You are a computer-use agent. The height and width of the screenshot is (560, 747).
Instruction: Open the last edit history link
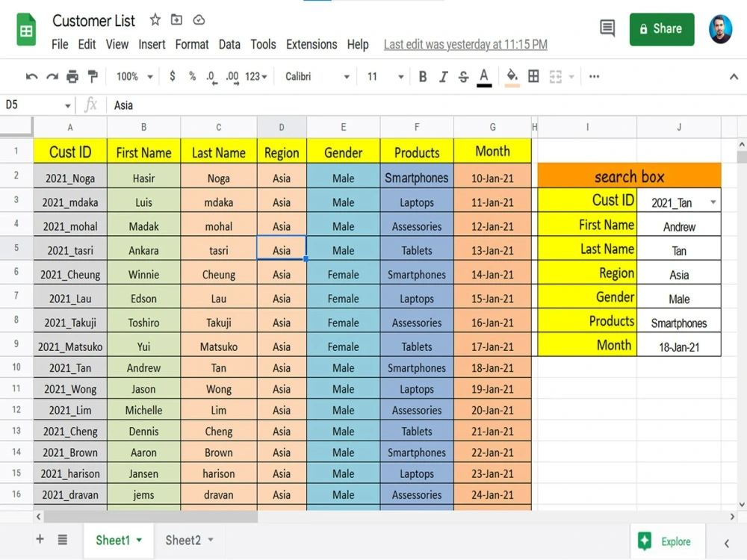(x=465, y=44)
